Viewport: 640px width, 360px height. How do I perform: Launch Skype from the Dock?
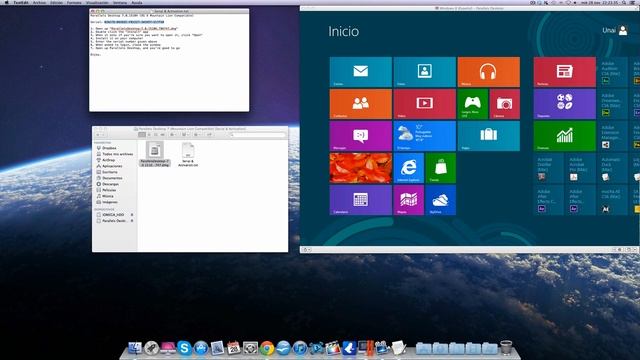pos(184,348)
